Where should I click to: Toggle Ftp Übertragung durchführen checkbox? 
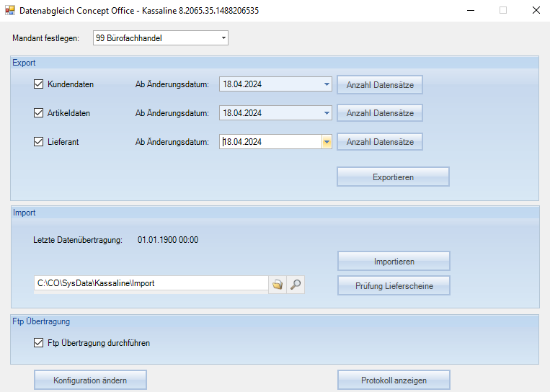pos(39,343)
